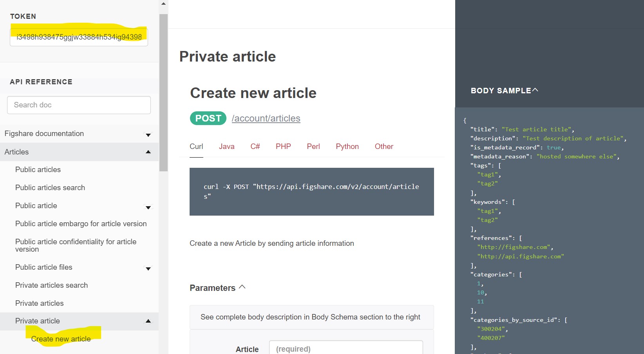The image size is (644, 354).
Task: Switch to the PHP code tab
Action: (x=283, y=147)
